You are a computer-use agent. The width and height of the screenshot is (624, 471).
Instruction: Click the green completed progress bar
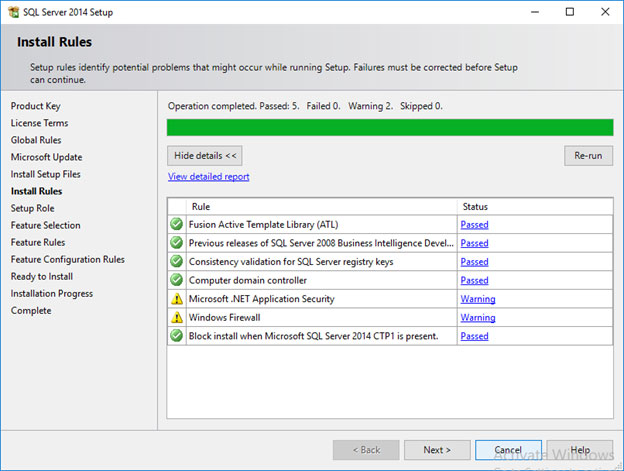coord(390,127)
